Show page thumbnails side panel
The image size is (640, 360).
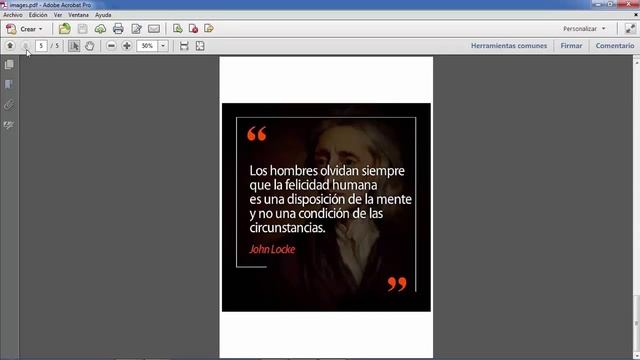tap(9, 64)
